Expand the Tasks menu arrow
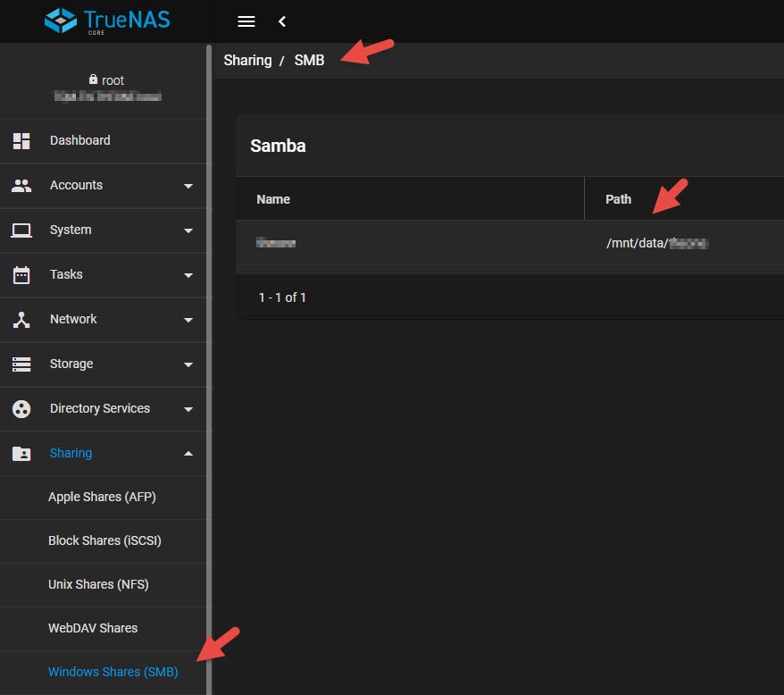This screenshot has height=695, width=784. tap(188, 275)
